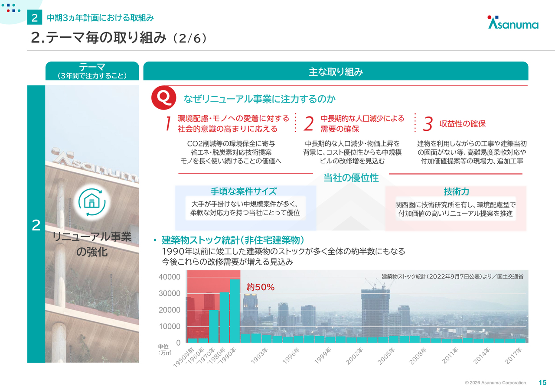The image size is (555, 392).
Task: Click the large white 2 on the teal sidebar
Action: 36,225
